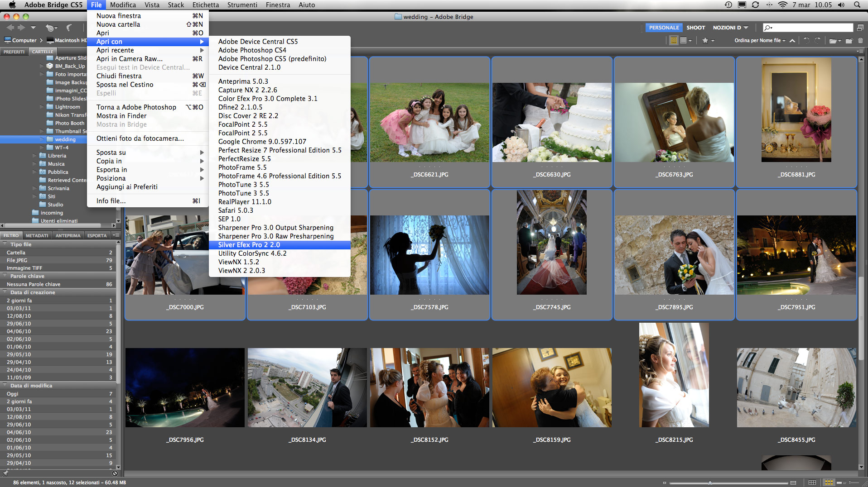The image size is (868, 487).
Task: Filter by 'File JPEG' type
Action: pos(58,260)
